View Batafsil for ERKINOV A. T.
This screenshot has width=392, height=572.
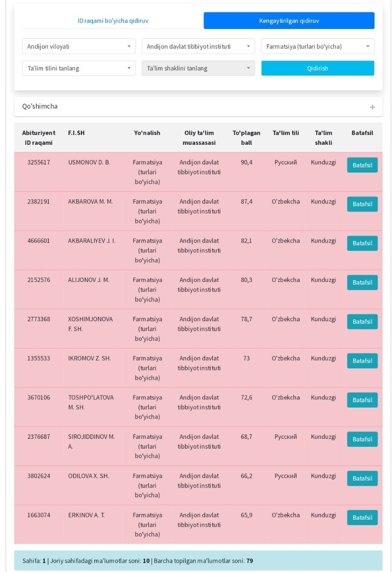click(x=362, y=517)
